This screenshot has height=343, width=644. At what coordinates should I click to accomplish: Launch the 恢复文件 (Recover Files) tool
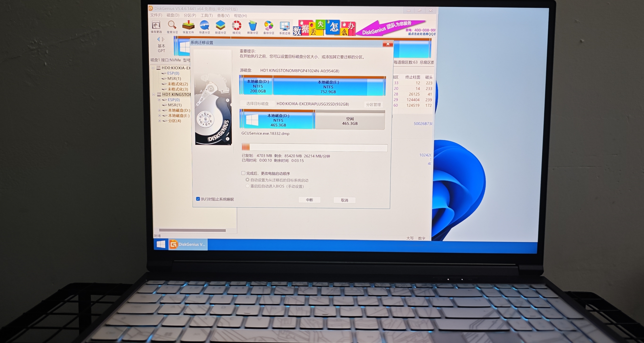click(x=188, y=27)
